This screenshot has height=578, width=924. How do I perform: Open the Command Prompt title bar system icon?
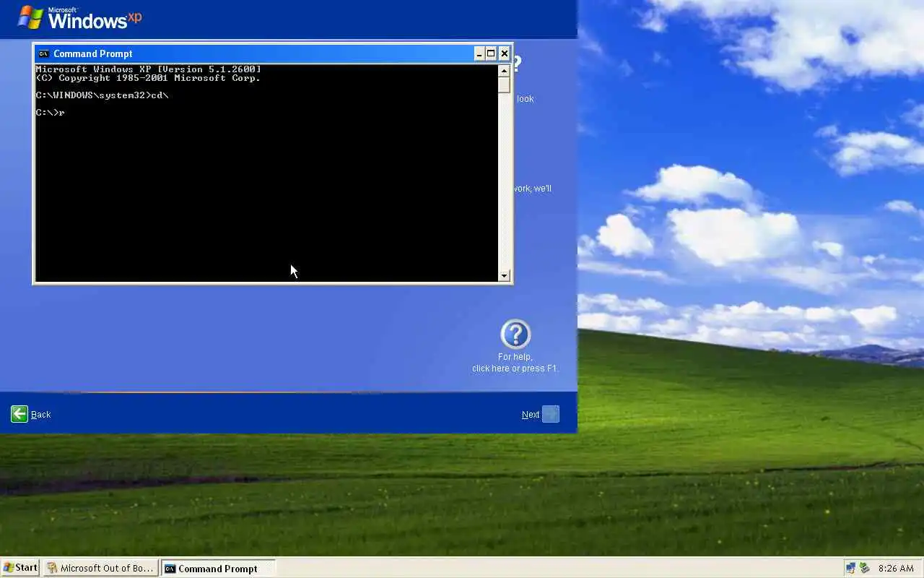coord(43,53)
